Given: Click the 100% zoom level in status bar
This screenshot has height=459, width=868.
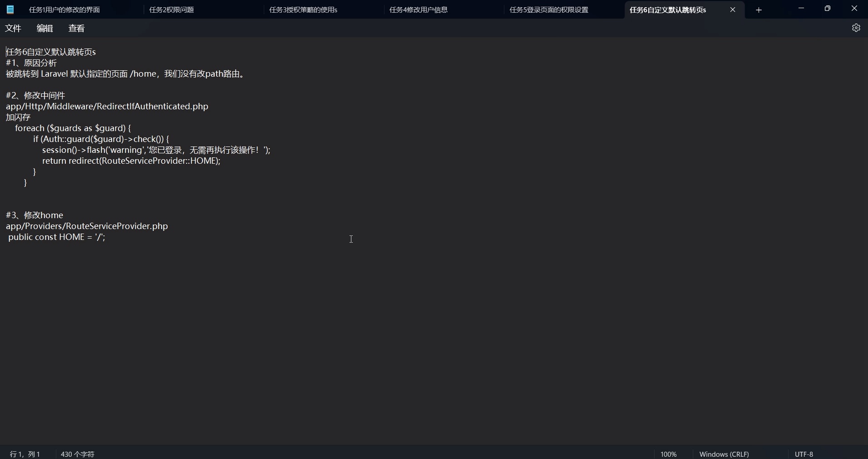Looking at the screenshot, I should [x=669, y=454].
